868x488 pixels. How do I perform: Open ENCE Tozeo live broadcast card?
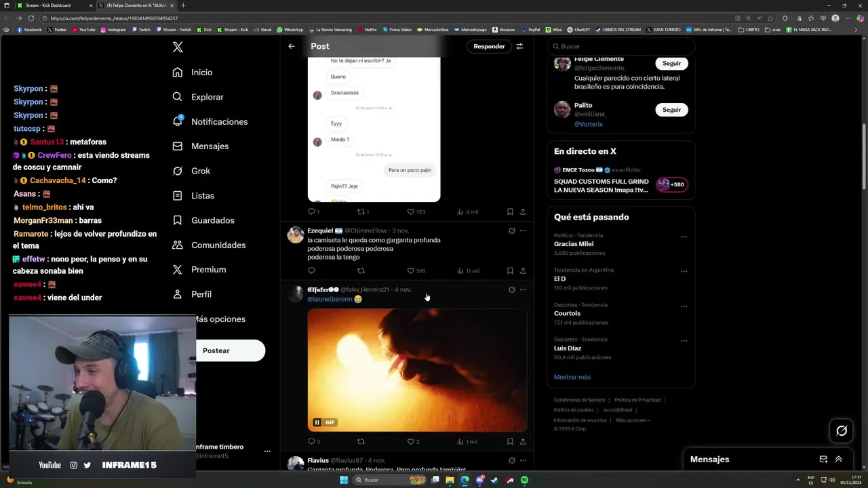point(620,180)
